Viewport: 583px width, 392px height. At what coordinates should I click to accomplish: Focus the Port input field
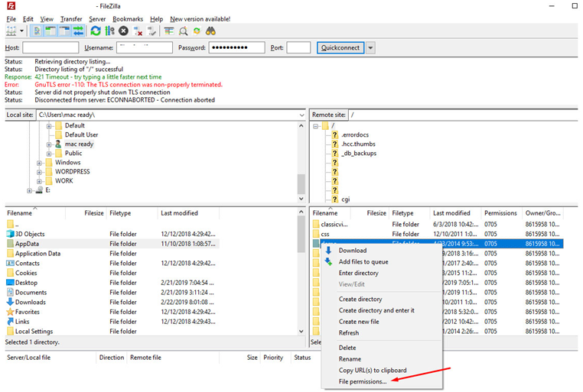298,47
